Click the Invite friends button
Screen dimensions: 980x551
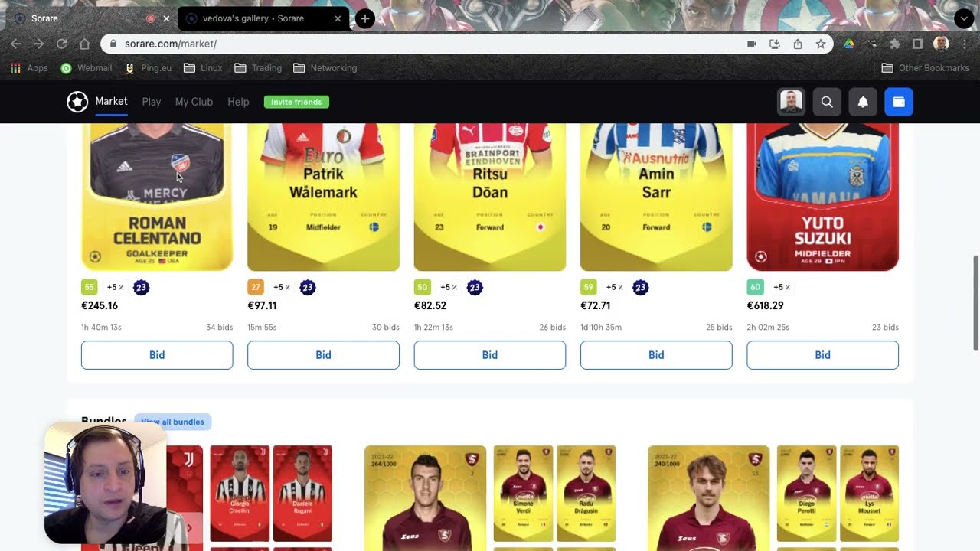click(296, 102)
